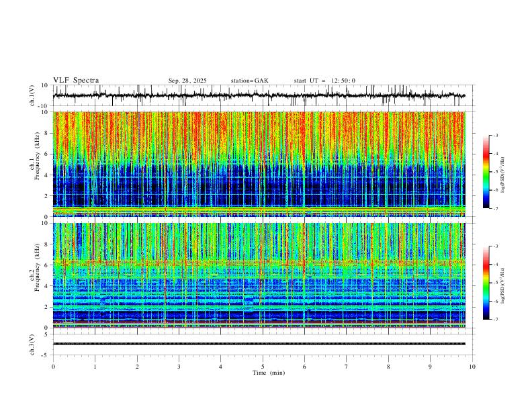532x411 pixels.
Task: Click the "6" kHz tick on ch.1 frequency axis
Action: tap(46, 154)
